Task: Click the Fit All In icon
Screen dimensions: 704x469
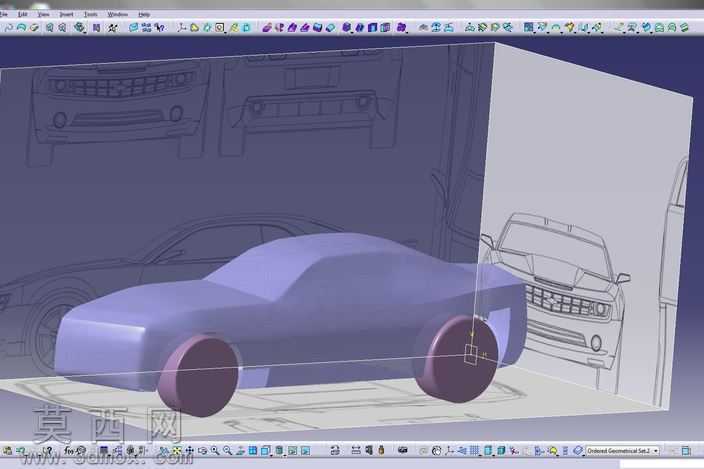Action: (177, 450)
